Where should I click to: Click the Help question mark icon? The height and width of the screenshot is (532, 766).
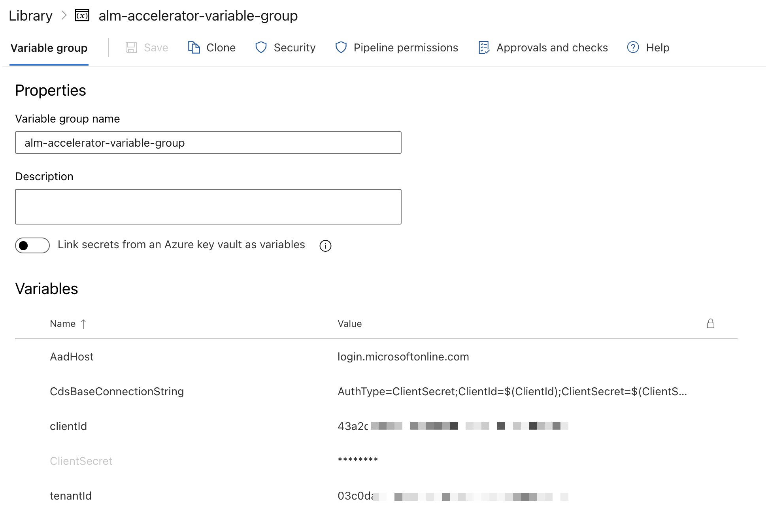[632, 47]
